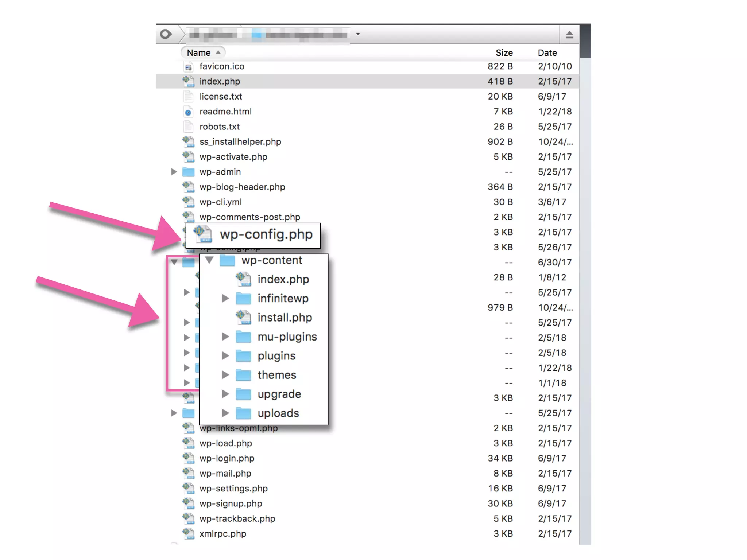
Task: Click the uploads folder icon in the callout
Action: tap(243, 413)
